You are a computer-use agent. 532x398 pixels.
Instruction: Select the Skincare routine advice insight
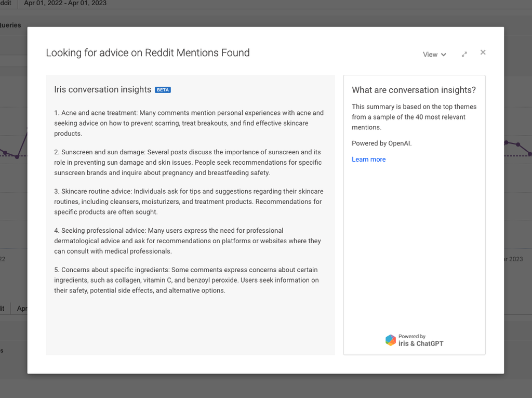(x=188, y=202)
